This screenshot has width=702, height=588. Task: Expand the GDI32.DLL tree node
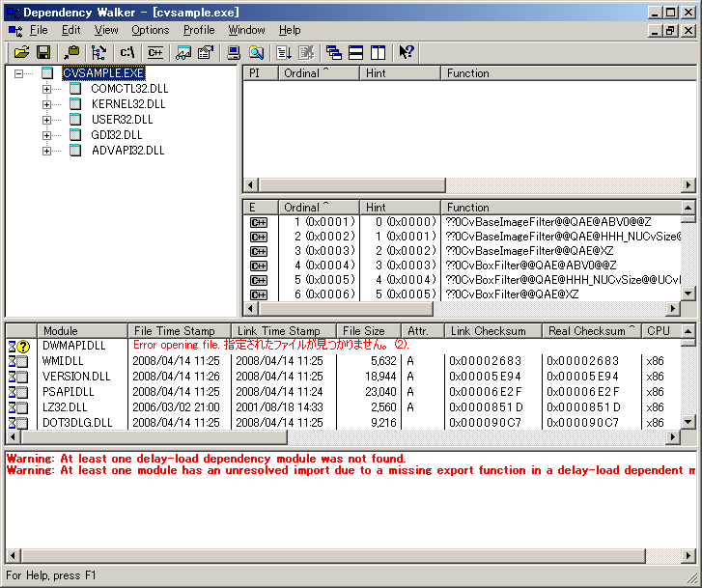tap(46, 135)
